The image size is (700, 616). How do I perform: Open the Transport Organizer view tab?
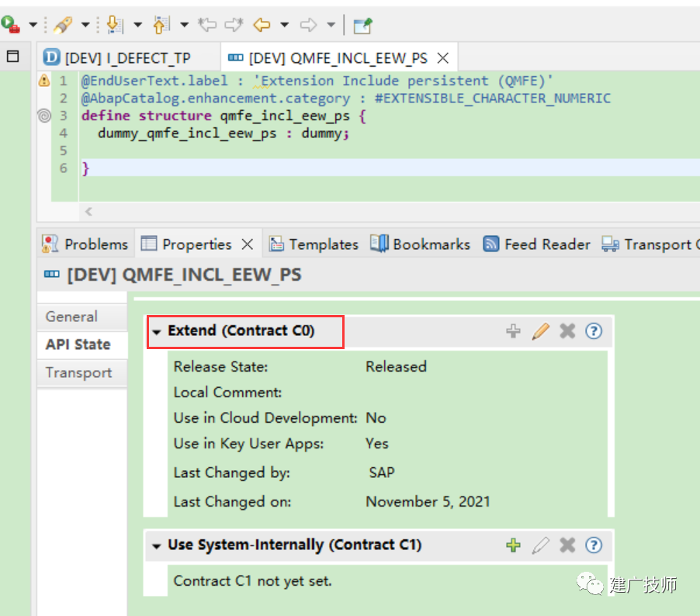(650, 244)
